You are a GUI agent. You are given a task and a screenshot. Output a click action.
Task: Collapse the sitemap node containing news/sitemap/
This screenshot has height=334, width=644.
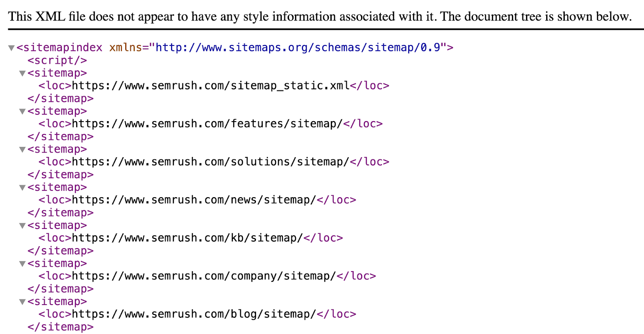[x=23, y=188]
